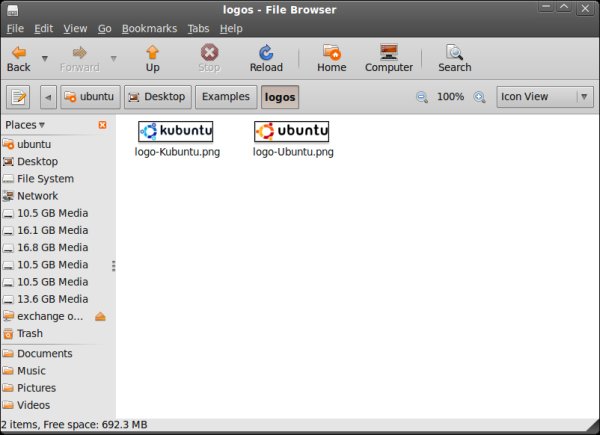Viewport: 600px width, 435px height.
Task: Launch Search from the toolbar
Action: 455,59
